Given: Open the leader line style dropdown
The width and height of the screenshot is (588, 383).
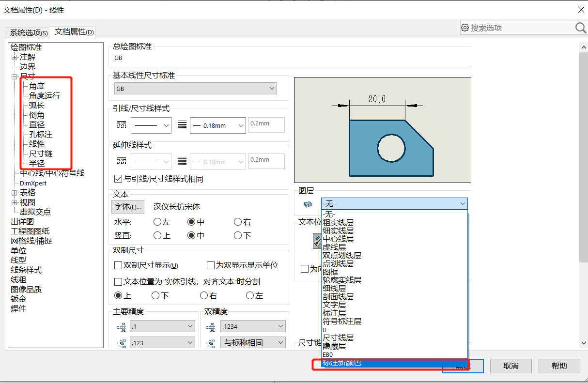Looking at the screenshot, I should 151,125.
